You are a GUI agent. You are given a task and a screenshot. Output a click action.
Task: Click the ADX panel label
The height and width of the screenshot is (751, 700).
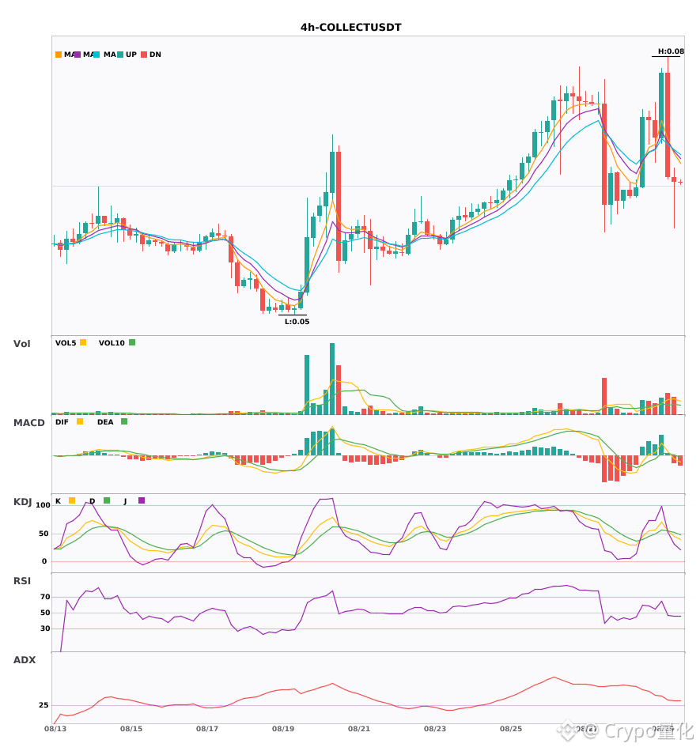[x=25, y=660]
